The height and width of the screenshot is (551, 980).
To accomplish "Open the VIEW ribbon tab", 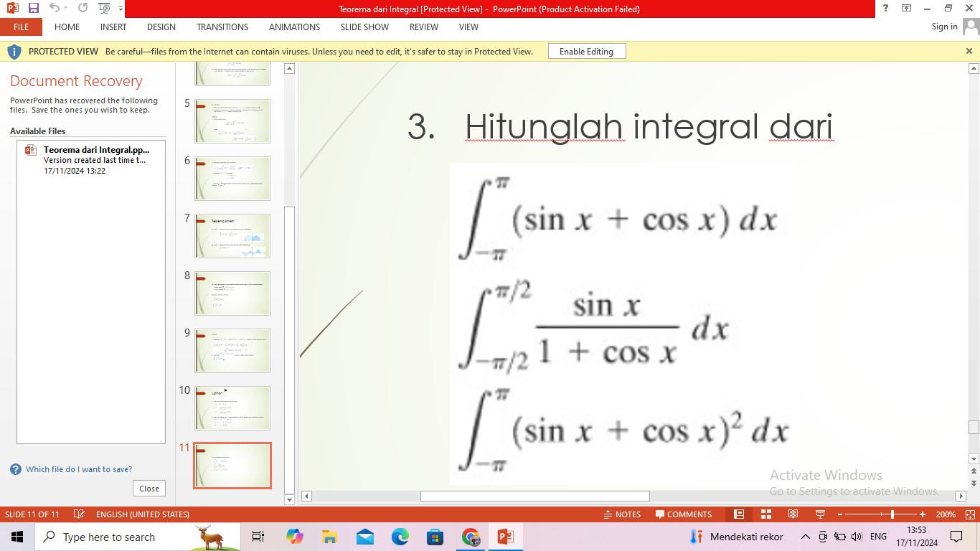I will pyautogui.click(x=468, y=27).
